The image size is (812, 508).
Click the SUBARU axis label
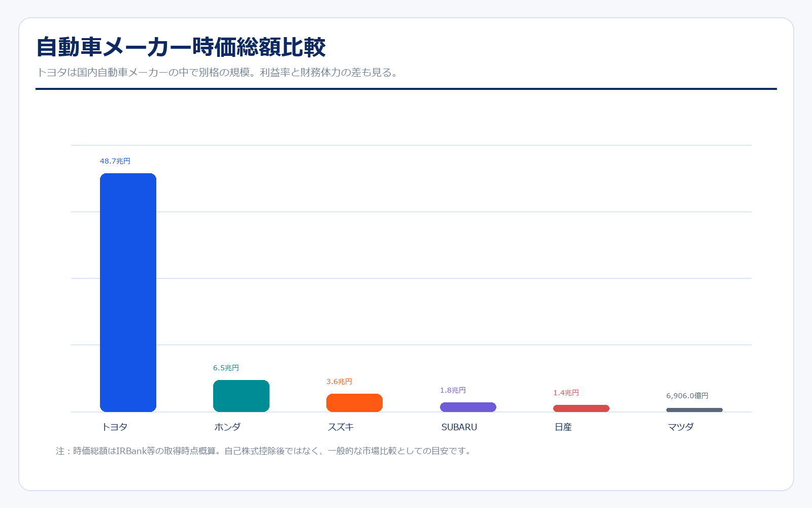(x=459, y=427)
